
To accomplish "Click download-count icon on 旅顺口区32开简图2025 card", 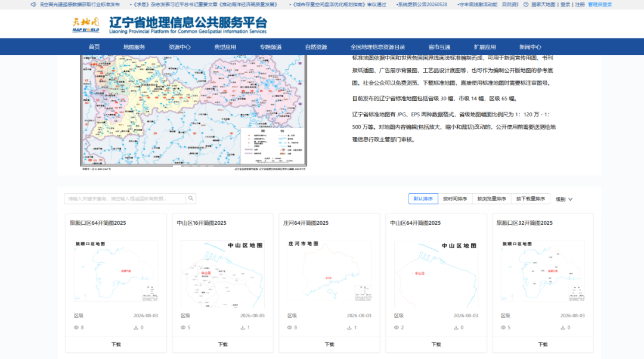I will (563, 327).
